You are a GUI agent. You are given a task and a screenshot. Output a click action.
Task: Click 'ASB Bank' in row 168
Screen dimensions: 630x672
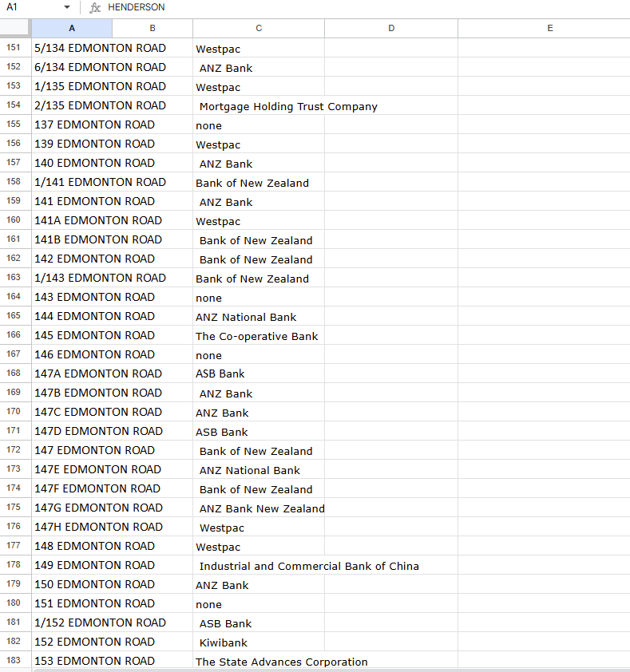click(259, 374)
